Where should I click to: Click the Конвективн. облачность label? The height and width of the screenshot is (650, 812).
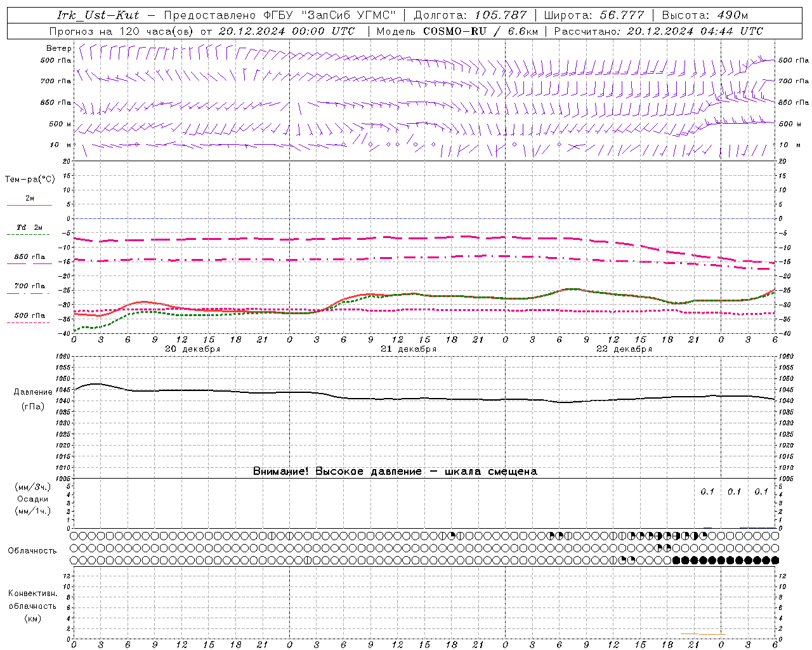(x=32, y=600)
